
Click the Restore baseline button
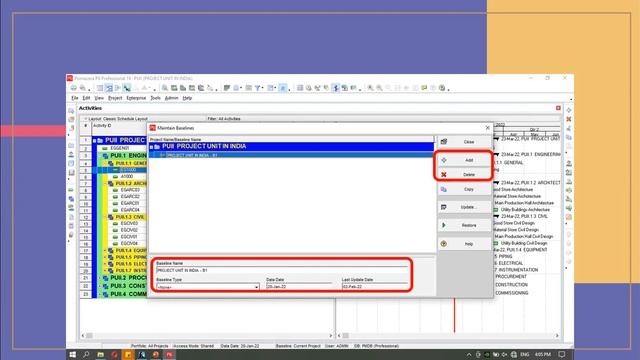pos(464,225)
